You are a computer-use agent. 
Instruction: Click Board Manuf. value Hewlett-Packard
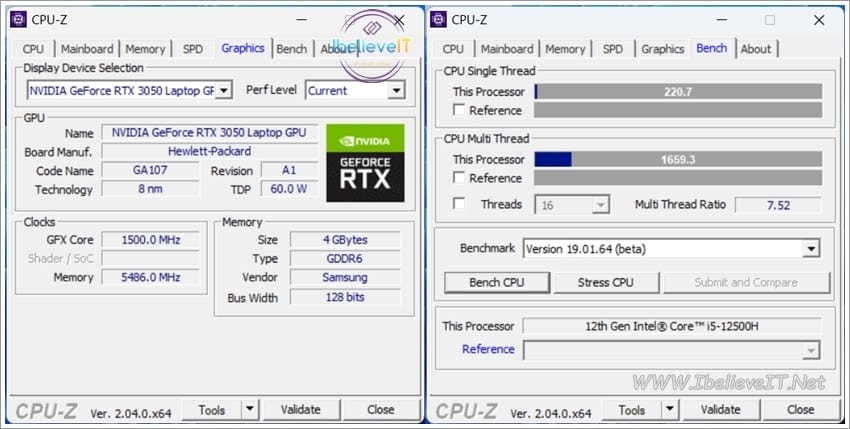coord(209,151)
